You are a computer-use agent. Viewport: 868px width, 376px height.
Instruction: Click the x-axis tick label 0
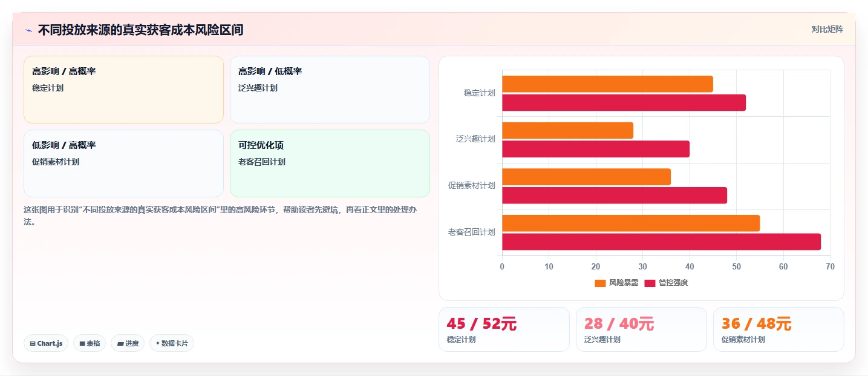[502, 266]
